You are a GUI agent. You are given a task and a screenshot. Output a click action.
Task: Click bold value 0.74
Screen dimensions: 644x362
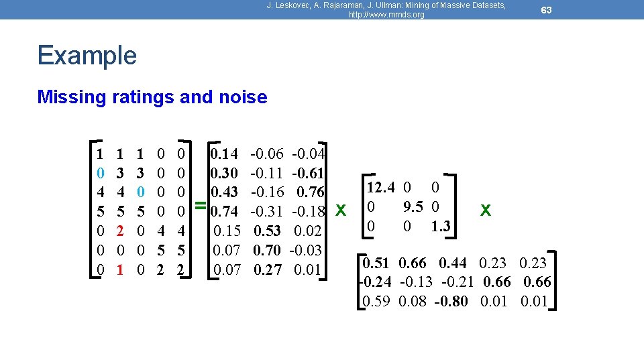[224, 211]
